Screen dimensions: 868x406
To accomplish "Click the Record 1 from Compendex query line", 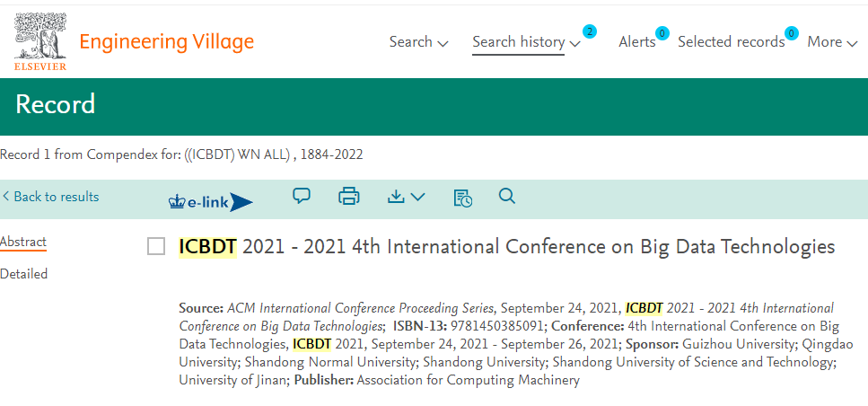I will pos(181,154).
